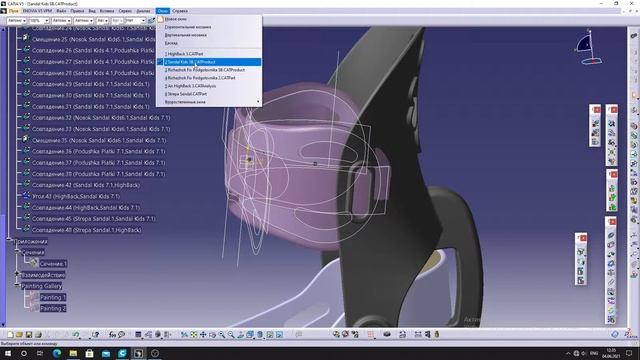Click the angle icon beside Угол.43
Viewport: 640px width, 360px height.
[x=26, y=196]
